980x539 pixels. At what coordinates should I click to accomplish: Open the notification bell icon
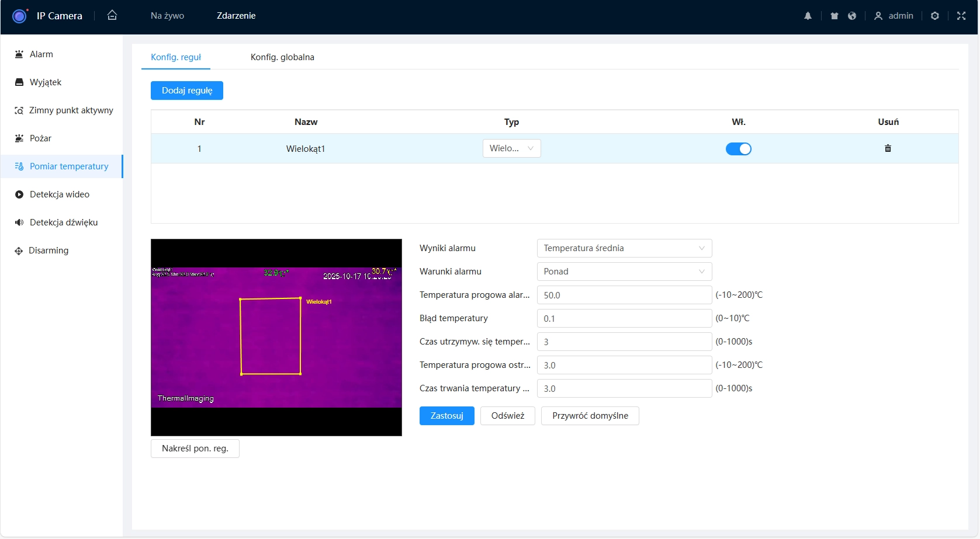[x=808, y=16]
